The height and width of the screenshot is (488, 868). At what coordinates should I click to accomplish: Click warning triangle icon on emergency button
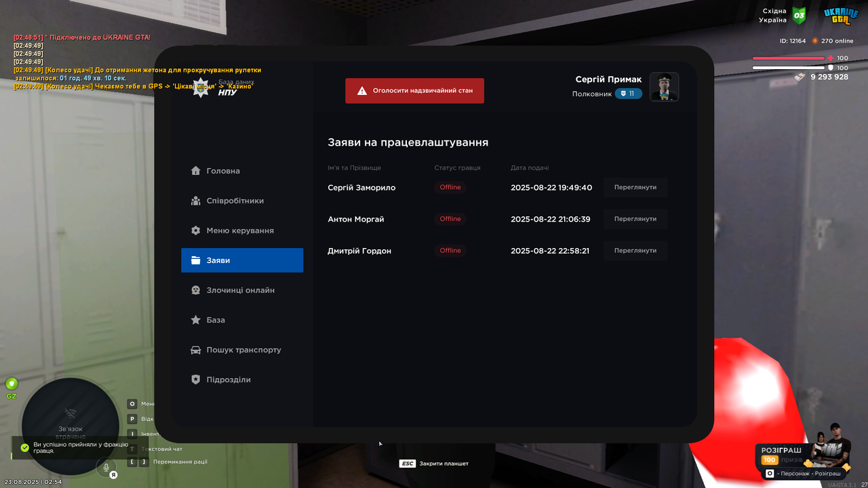pyautogui.click(x=362, y=90)
